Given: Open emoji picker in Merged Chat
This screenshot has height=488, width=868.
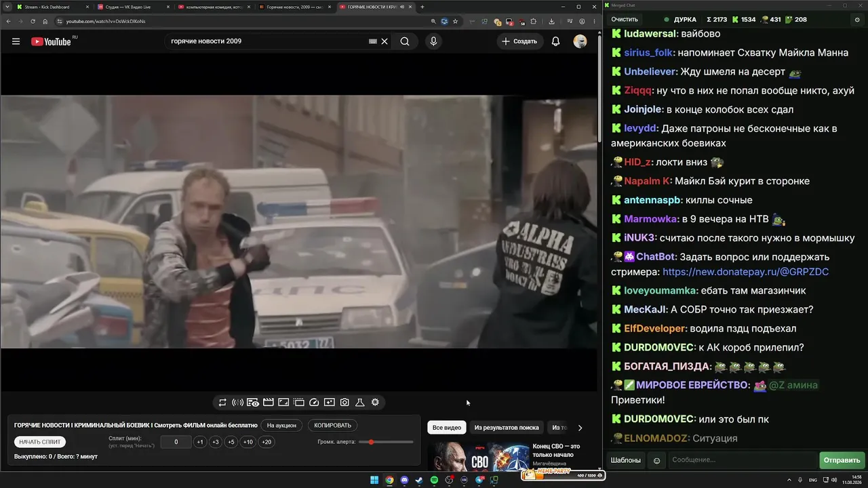Looking at the screenshot, I should pyautogui.click(x=656, y=460).
